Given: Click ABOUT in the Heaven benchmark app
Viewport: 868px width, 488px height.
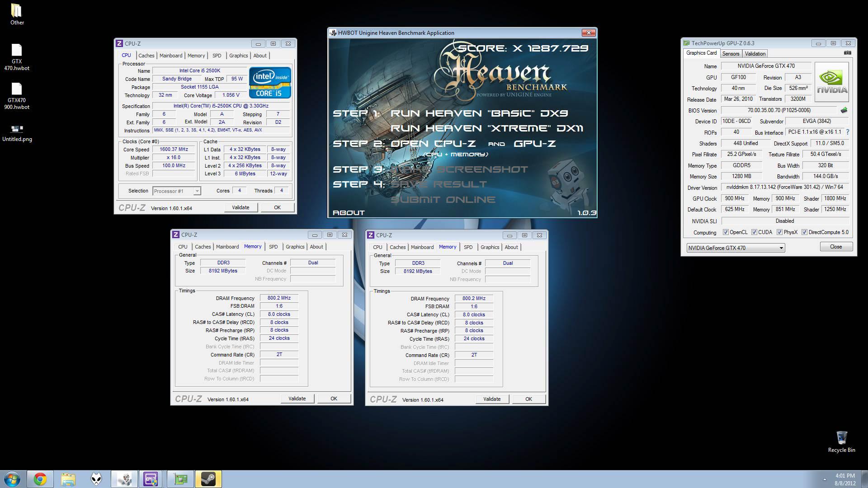Looking at the screenshot, I should coord(349,212).
